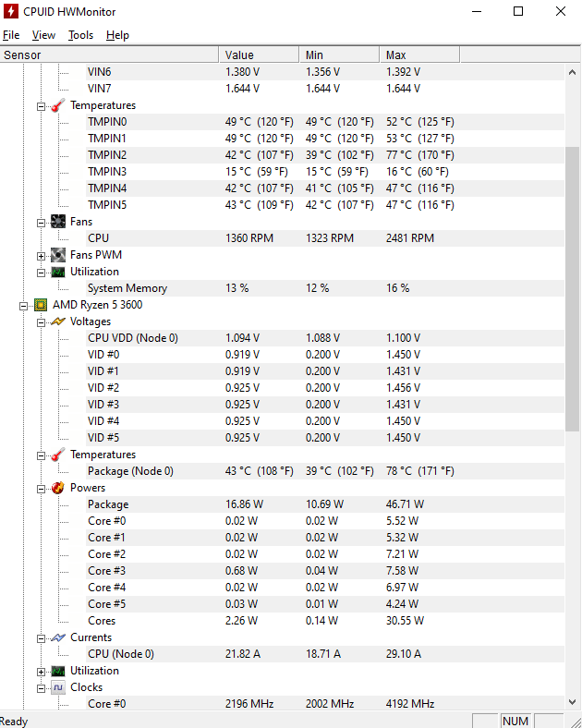
Task: Click the CPU Utilization graph icon
Action: [x=58, y=671]
